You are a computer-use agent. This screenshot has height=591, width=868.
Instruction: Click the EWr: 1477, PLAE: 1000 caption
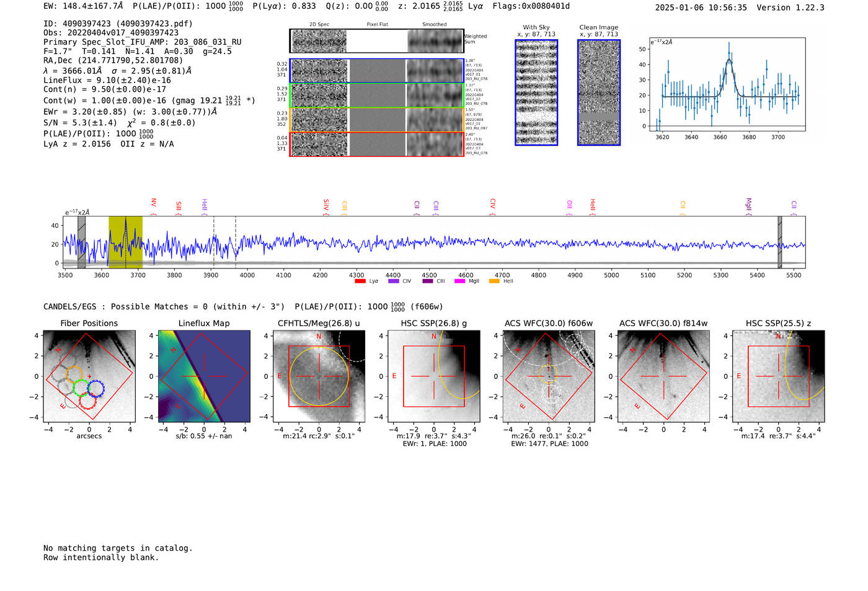coord(549,444)
